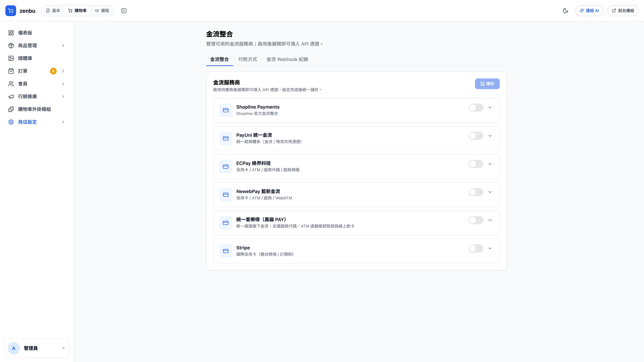Select the 金流整合 tab
This screenshot has width=644, height=362.
pyautogui.click(x=220, y=59)
